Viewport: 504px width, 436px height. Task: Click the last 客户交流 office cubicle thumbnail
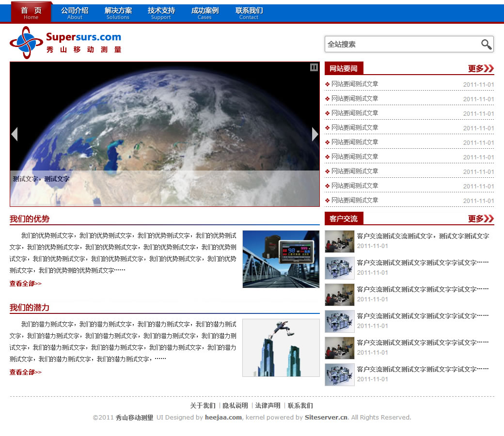pos(339,375)
